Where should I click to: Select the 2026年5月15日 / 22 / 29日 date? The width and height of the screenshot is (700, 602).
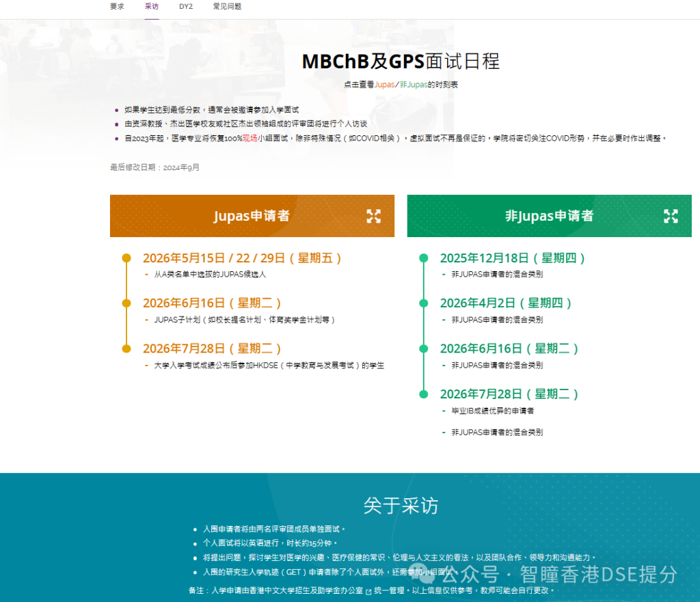243,258
